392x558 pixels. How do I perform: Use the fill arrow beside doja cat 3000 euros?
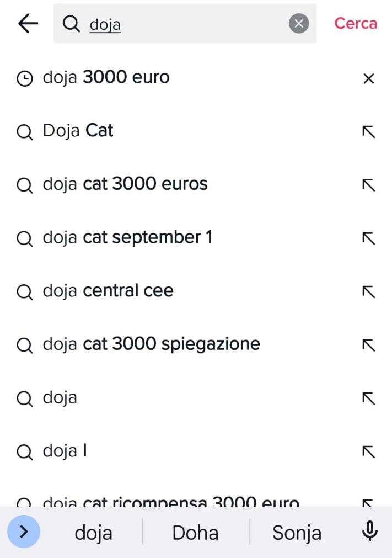pos(368,185)
